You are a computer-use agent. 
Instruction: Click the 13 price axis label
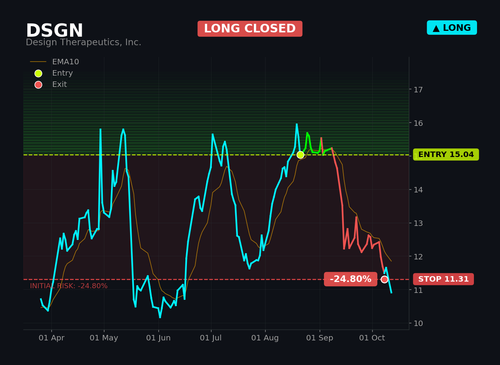click(x=418, y=223)
